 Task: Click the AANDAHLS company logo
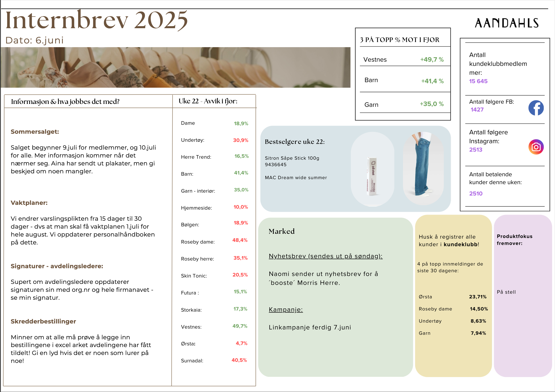pyautogui.click(x=506, y=23)
